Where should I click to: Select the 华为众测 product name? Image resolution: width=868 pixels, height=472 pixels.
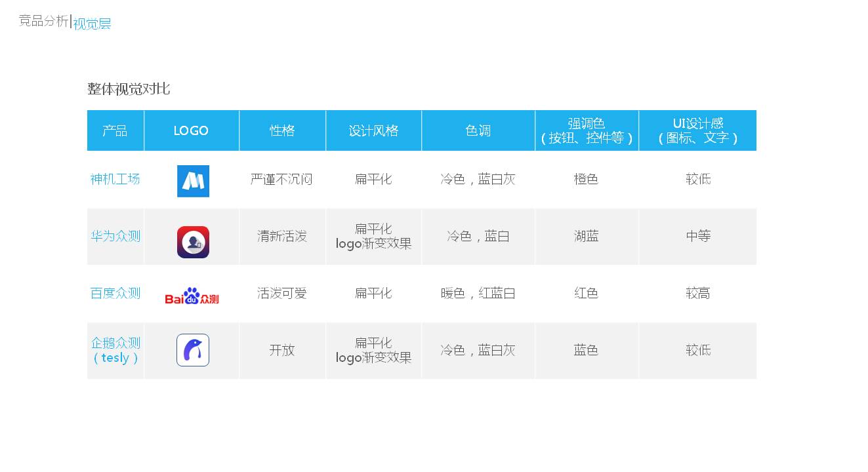pos(115,236)
